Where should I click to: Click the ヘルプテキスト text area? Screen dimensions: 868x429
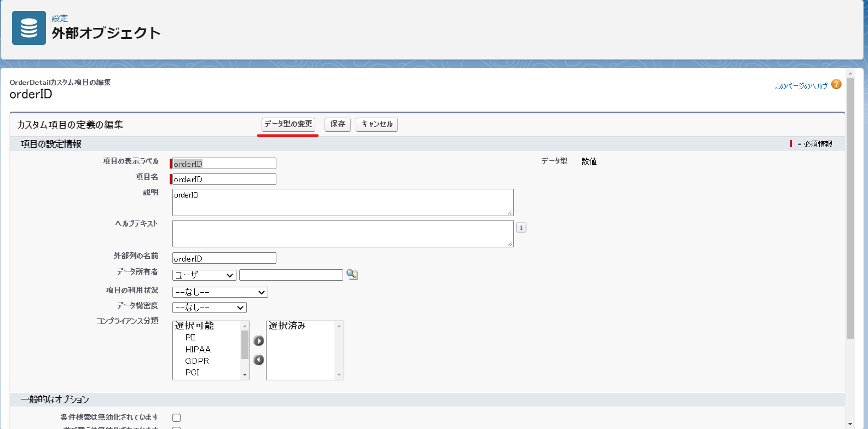(343, 234)
